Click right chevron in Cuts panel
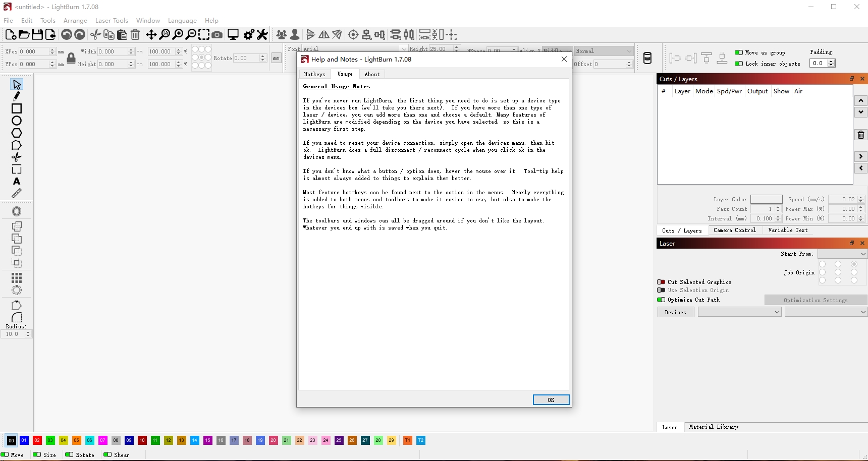Image resolution: width=868 pixels, height=461 pixels. pyautogui.click(x=861, y=156)
